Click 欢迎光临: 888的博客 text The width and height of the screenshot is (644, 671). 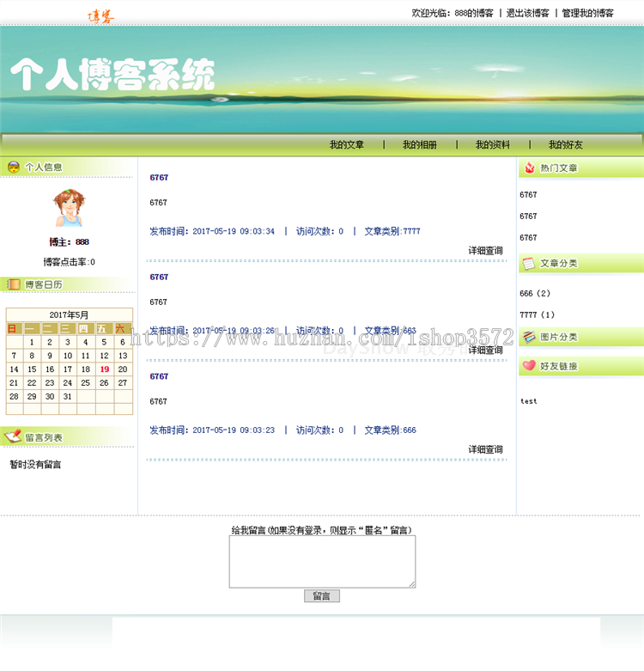[453, 13]
